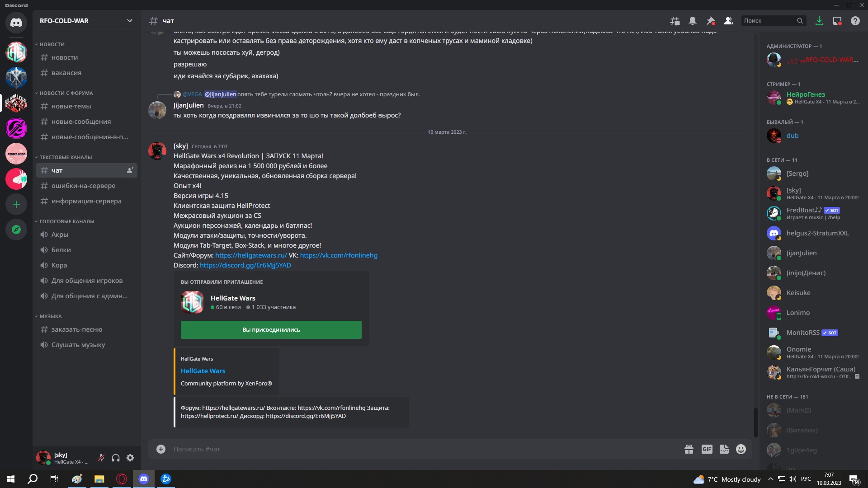Open RFO-COLD-WAR server dropdown menu
This screenshot has width=868, height=488.
click(86, 21)
